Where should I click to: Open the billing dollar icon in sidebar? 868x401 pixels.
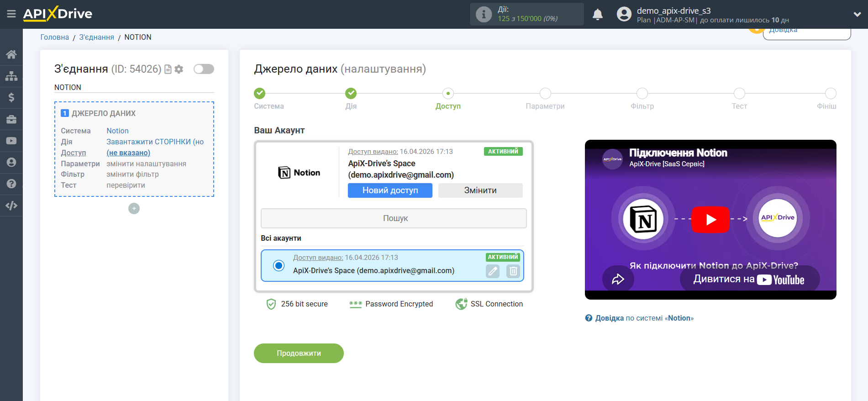coord(11,97)
